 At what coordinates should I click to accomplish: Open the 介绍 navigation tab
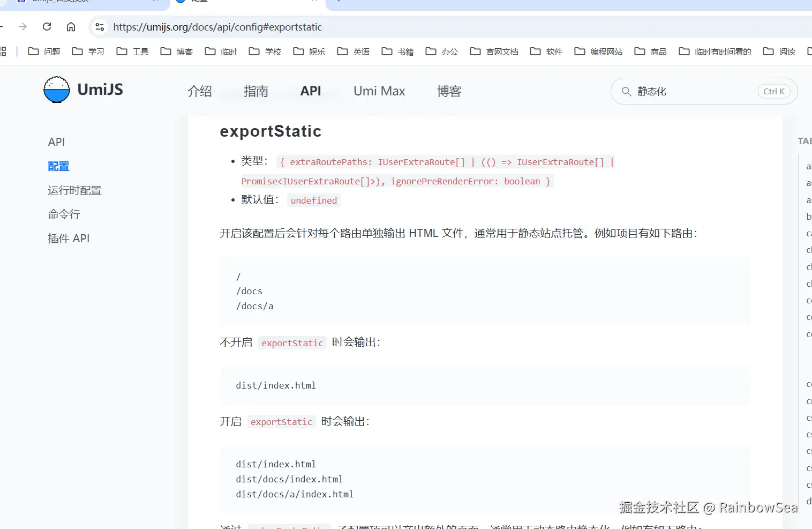(x=200, y=91)
